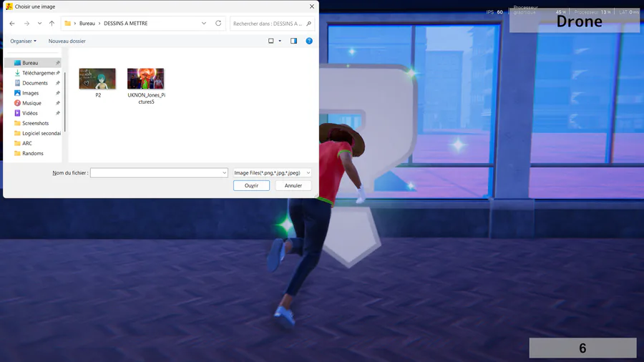Open the Organiser menu

(24, 41)
